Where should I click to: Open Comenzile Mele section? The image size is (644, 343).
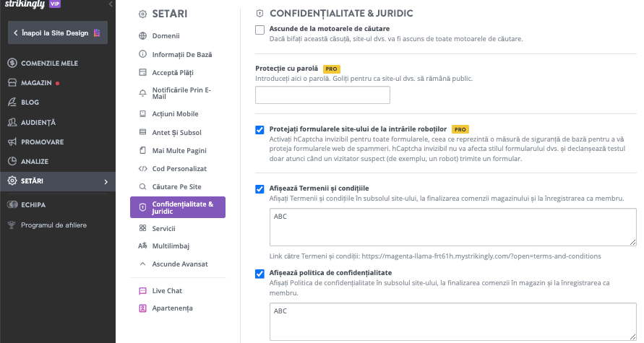pyautogui.click(x=49, y=64)
